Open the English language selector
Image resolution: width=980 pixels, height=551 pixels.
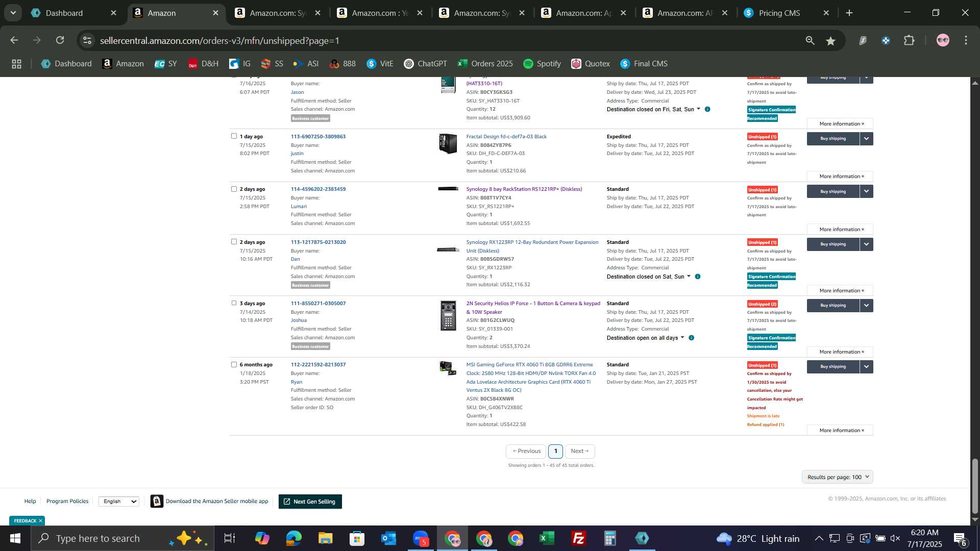118,502
